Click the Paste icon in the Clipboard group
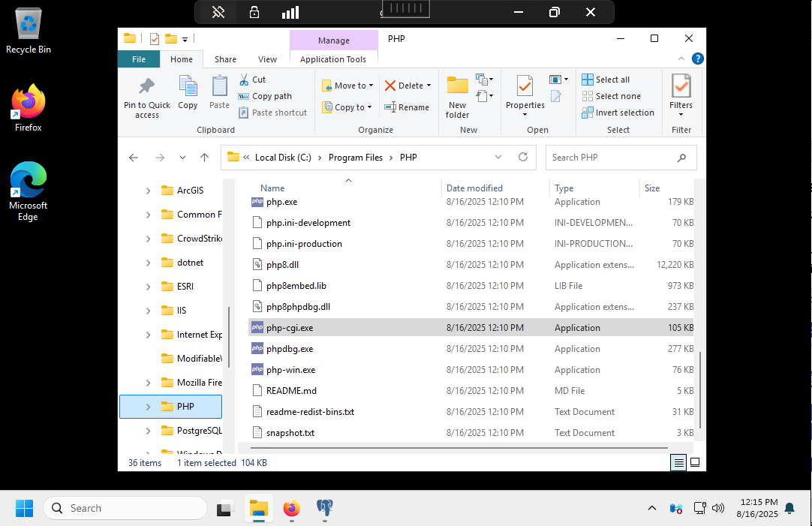This screenshot has height=526, width=812. pos(219,86)
